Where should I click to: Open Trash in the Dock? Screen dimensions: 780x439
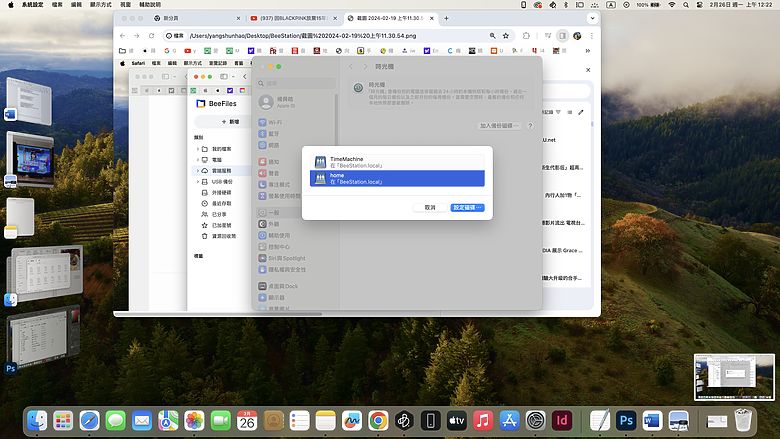point(743,421)
